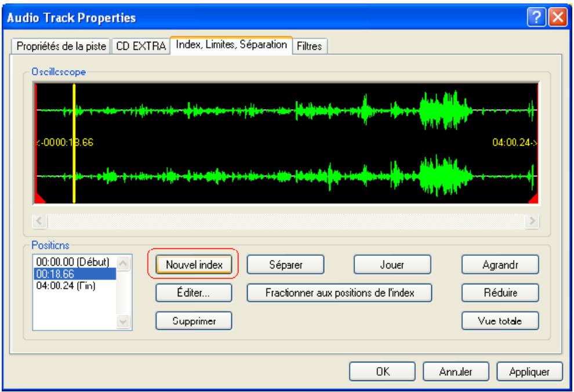Click the help question mark icon in the title bar

pyautogui.click(x=536, y=17)
